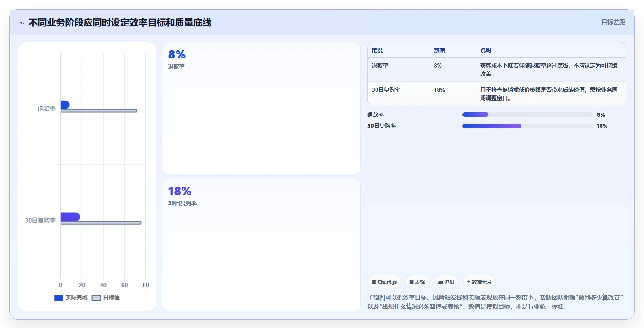The width and height of the screenshot is (644, 328).
Task: Click the blue 退款率 actual bar in chart
Action: pyautogui.click(x=65, y=105)
